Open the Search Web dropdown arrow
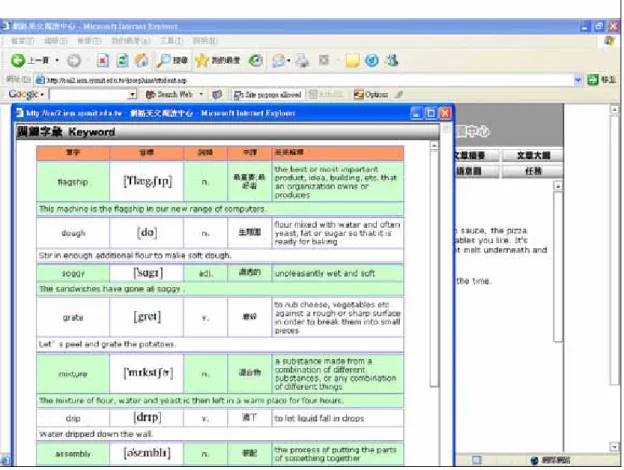This screenshot has width=624, height=470. coord(201,94)
